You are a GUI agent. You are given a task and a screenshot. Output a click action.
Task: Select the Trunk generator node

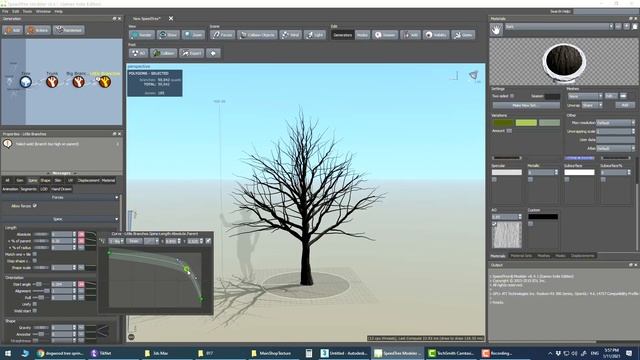[52, 82]
